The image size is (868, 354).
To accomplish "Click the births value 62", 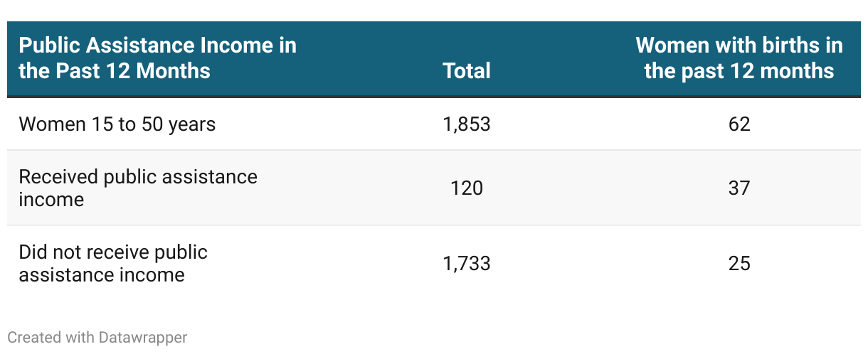I will click(739, 124).
